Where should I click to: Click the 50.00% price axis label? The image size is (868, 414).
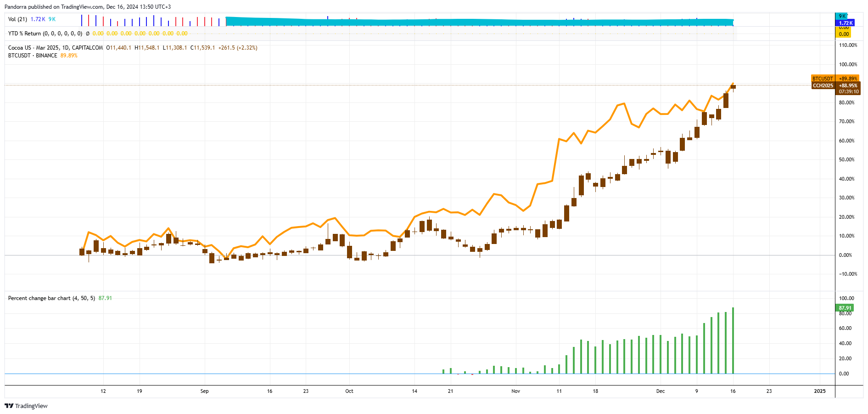847,159
